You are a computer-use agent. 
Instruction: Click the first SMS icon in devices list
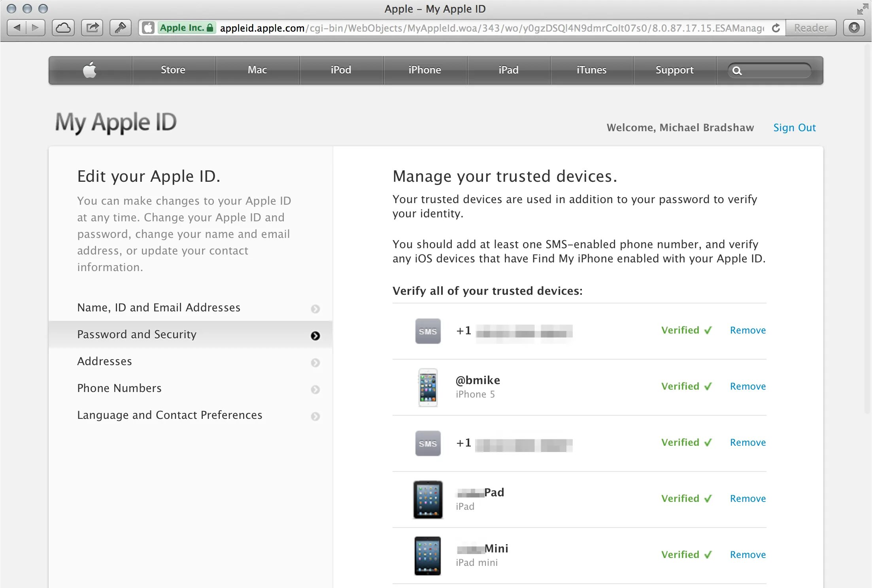click(x=428, y=331)
